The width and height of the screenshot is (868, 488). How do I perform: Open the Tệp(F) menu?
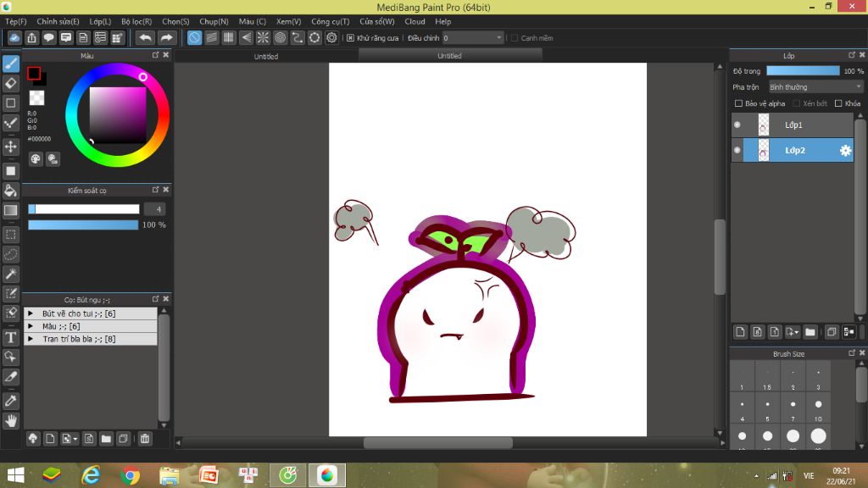point(16,21)
